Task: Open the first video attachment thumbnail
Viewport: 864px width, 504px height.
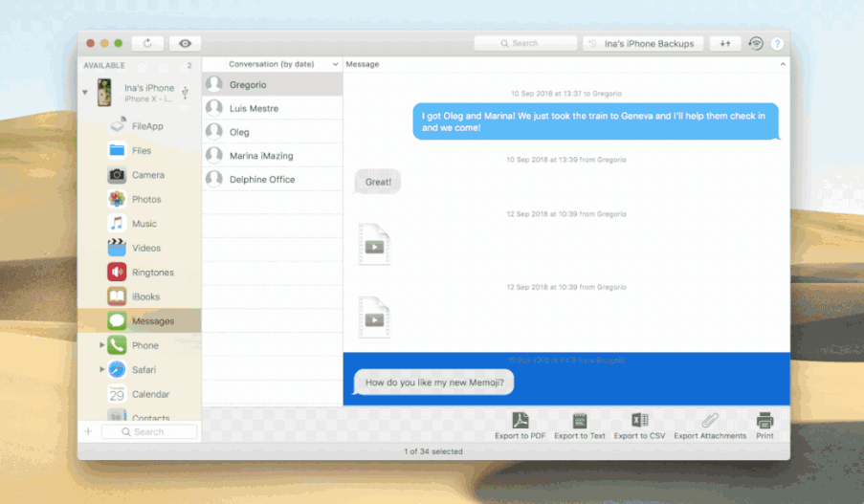Action: coord(374,244)
